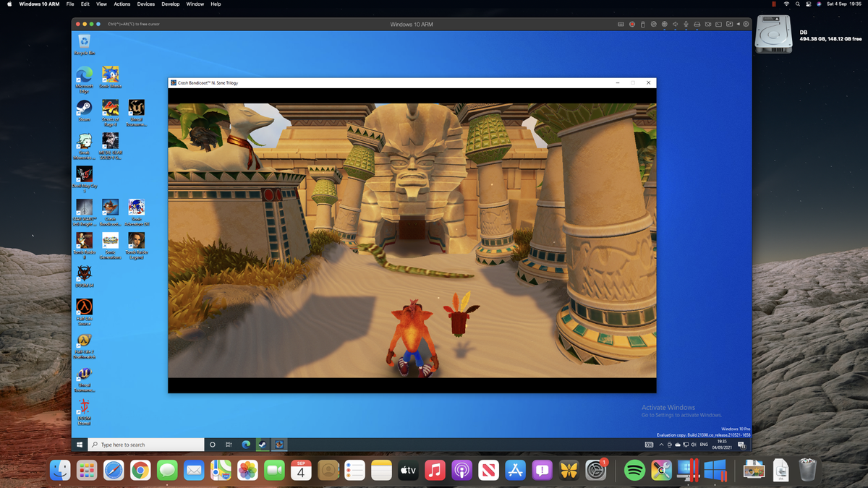Open Cortana circle on Windows taskbar

coord(213,445)
